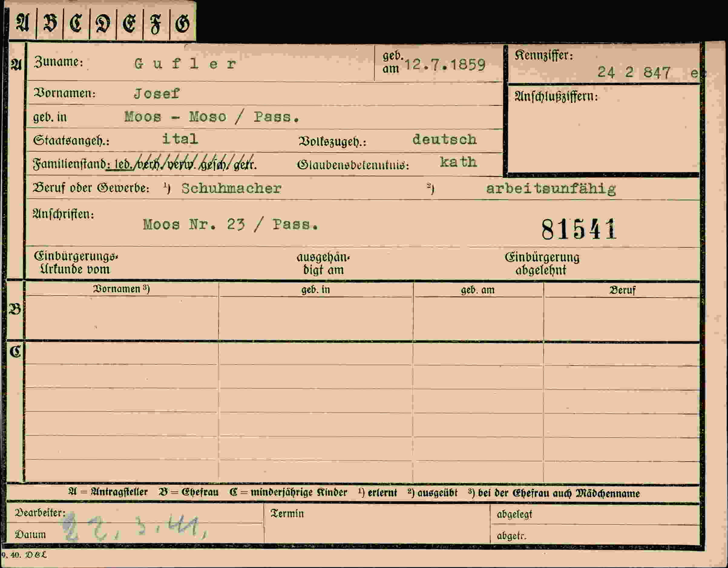Screen dimensions: 728x568
Task: Click the address 'Moos Nr. 23 / Pass.'
Action: pos(231,224)
